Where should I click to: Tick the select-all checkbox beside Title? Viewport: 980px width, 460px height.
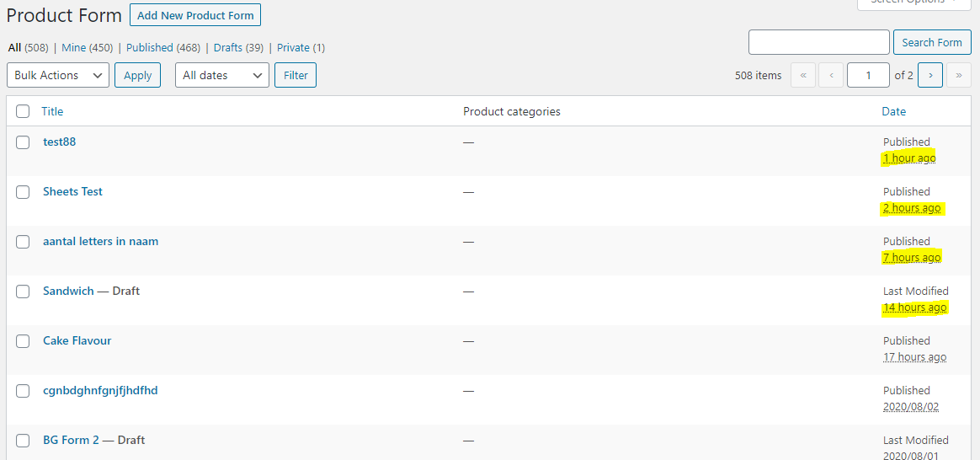(x=23, y=111)
